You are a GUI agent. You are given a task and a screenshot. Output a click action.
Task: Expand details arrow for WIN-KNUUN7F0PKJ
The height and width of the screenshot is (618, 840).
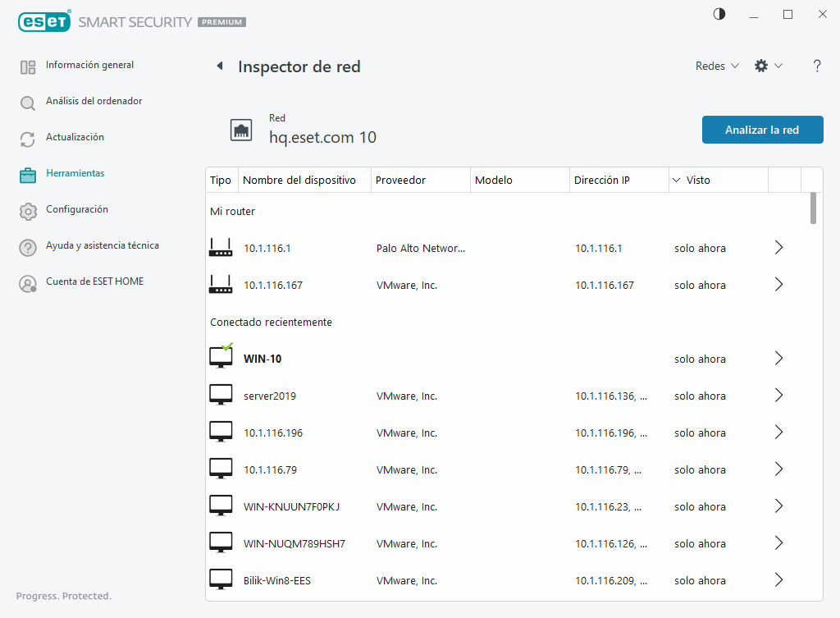point(778,506)
